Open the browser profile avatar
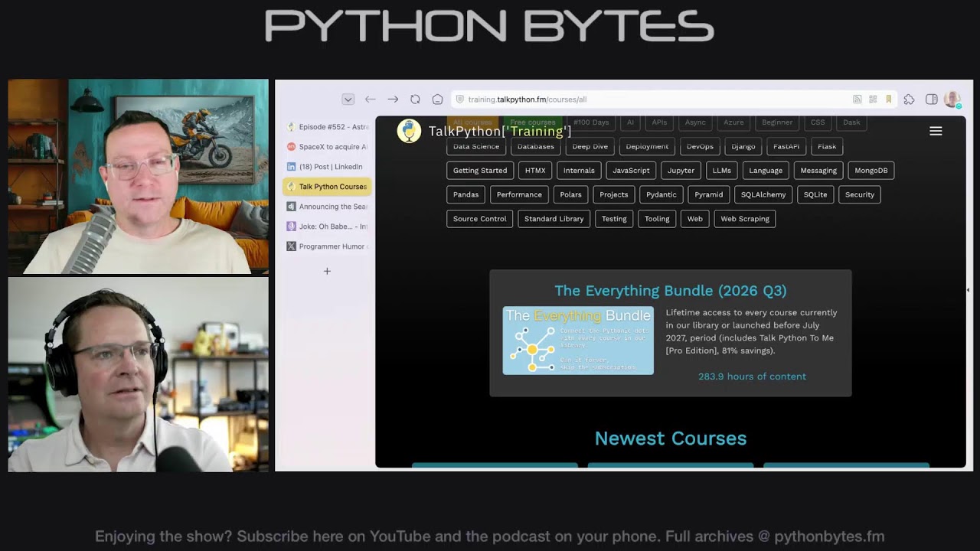Viewport: 980px width, 551px height. click(x=952, y=99)
